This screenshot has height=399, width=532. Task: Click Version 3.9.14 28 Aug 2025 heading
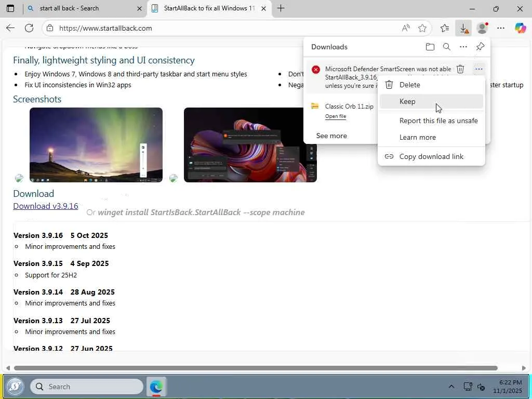(64, 292)
